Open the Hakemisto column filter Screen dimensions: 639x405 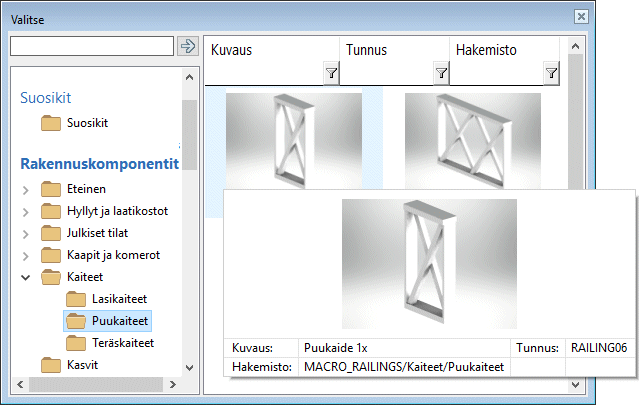click(551, 73)
